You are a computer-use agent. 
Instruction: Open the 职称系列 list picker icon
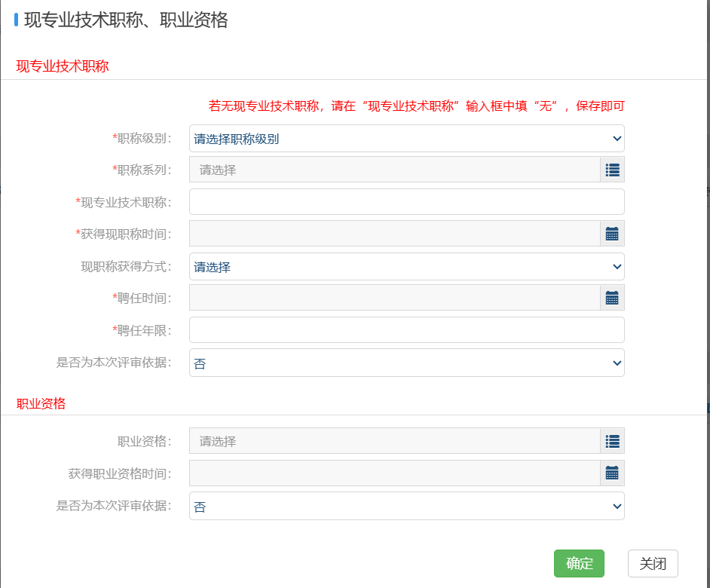click(612, 170)
